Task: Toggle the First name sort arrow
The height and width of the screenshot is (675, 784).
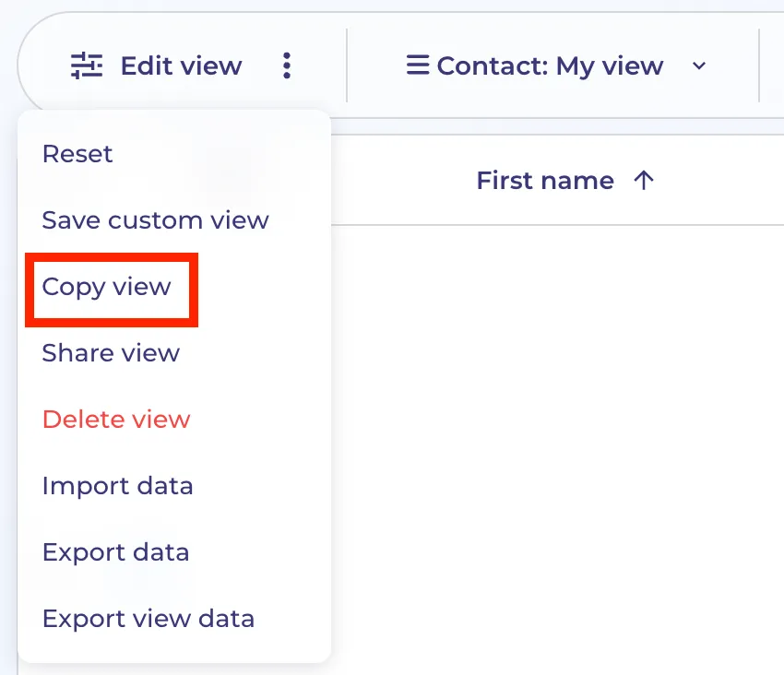Action: (x=644, y=181)
